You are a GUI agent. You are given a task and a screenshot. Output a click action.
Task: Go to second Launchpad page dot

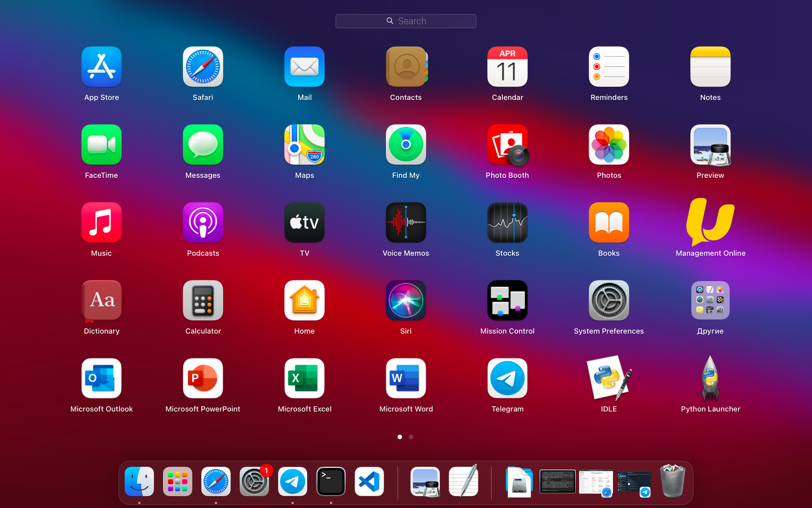coord(411,437)
